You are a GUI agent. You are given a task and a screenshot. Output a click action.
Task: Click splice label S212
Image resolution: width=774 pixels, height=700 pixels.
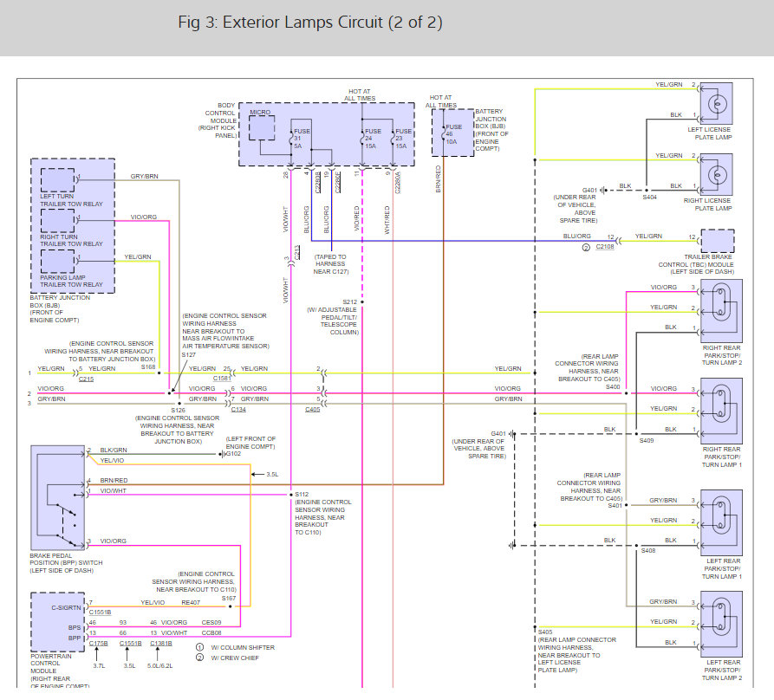[349, 301]
